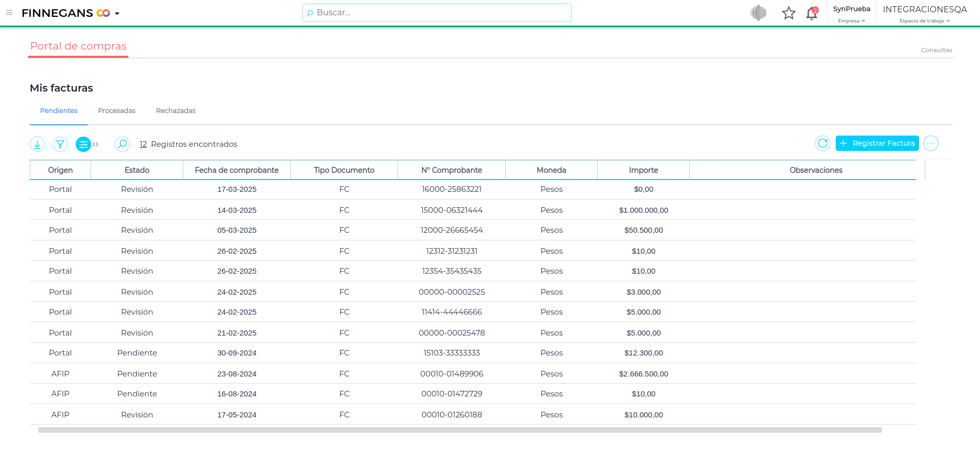
Task: Open the more options ellipsis button
Action: (930, 143)
